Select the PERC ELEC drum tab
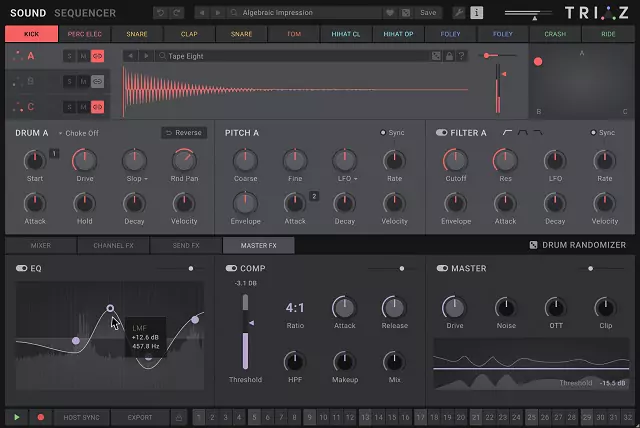640x428 pixels. coord(84,34)
